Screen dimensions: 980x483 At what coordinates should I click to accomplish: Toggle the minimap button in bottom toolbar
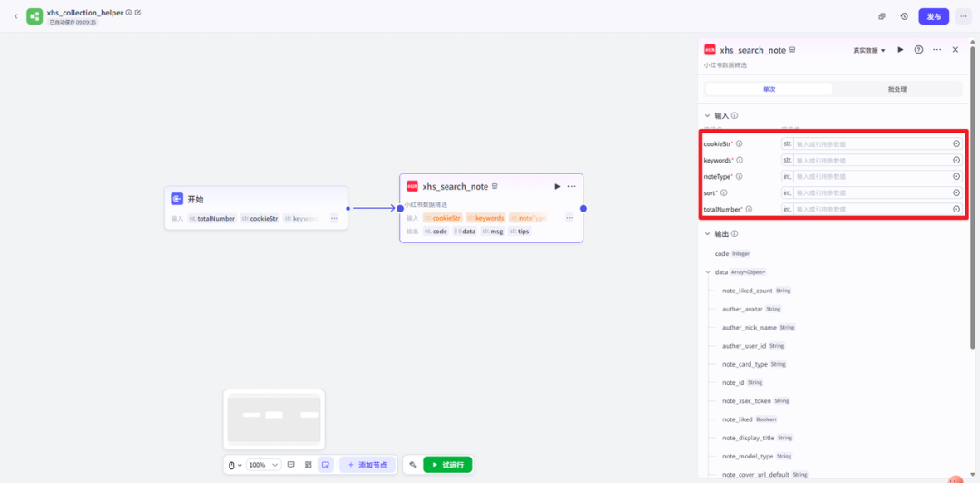pos(326,465)
